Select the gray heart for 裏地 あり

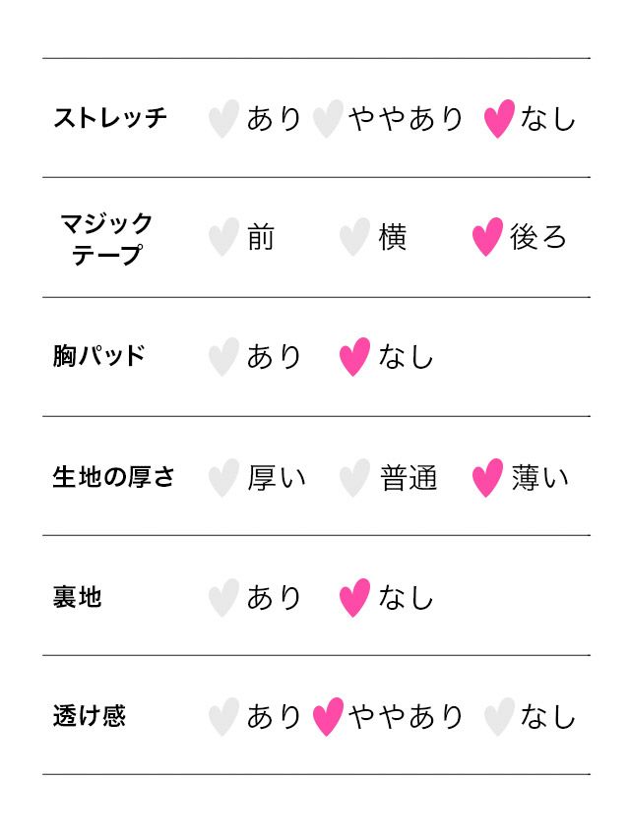(x=223, y=598)
